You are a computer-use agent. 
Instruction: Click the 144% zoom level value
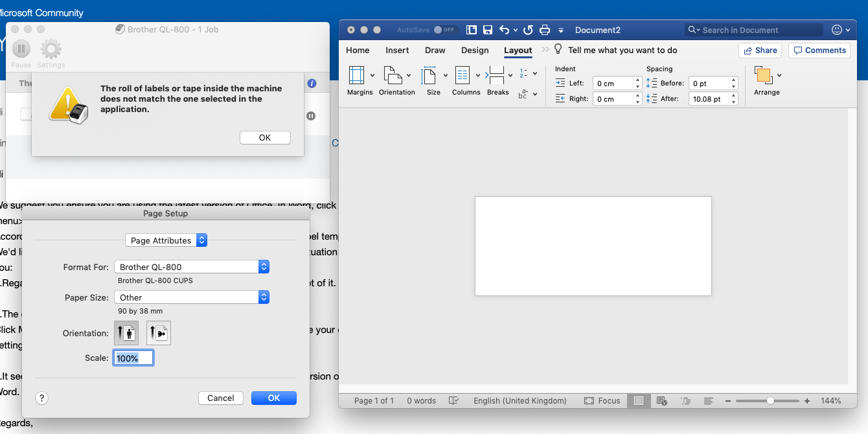pos(831,401)
